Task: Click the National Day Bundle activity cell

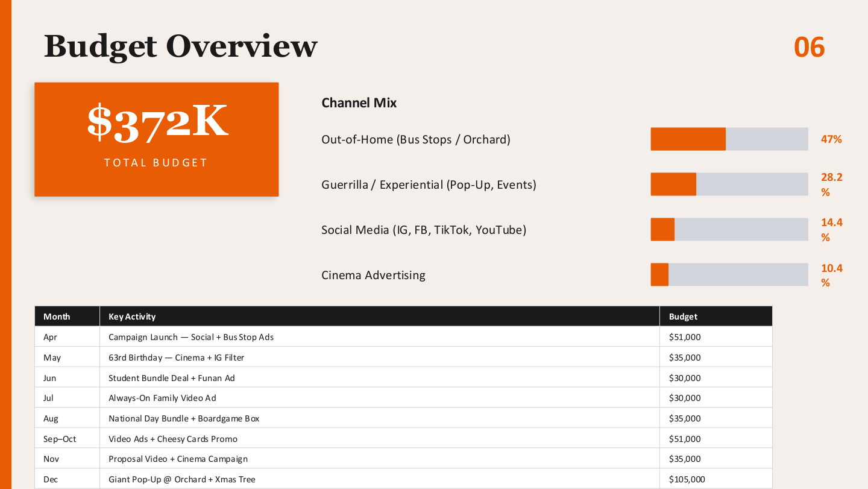Action: tap(184, 418)
